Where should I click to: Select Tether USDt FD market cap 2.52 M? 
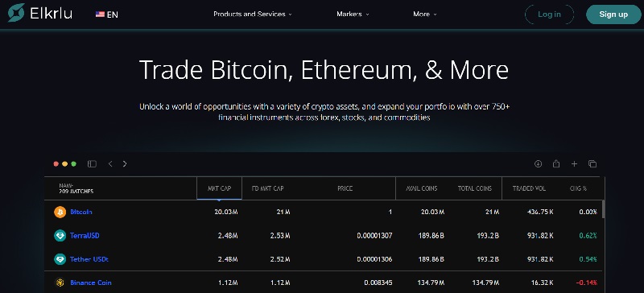pos(280,259)
